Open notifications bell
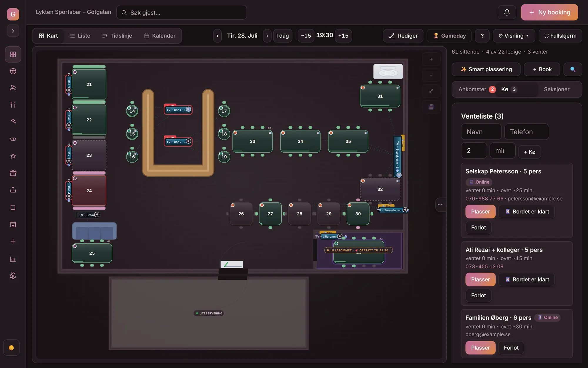Image resolution: width=588 pixels, height=368 pixels. (507, 12)
